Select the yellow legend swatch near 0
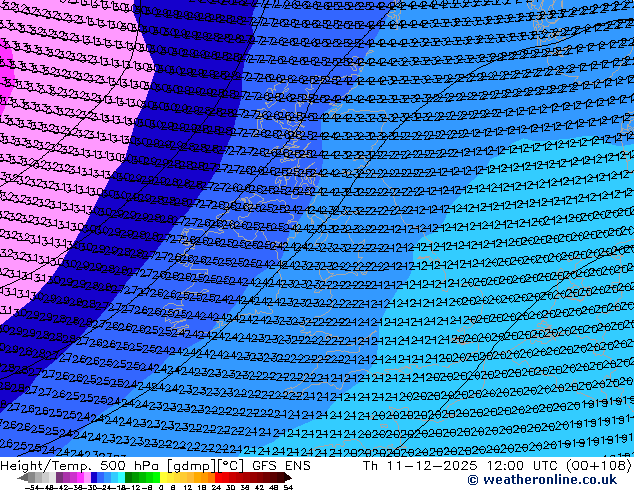The width and height of the screenshot is (634, 490). pyautogui.click(x=163, y=477)
